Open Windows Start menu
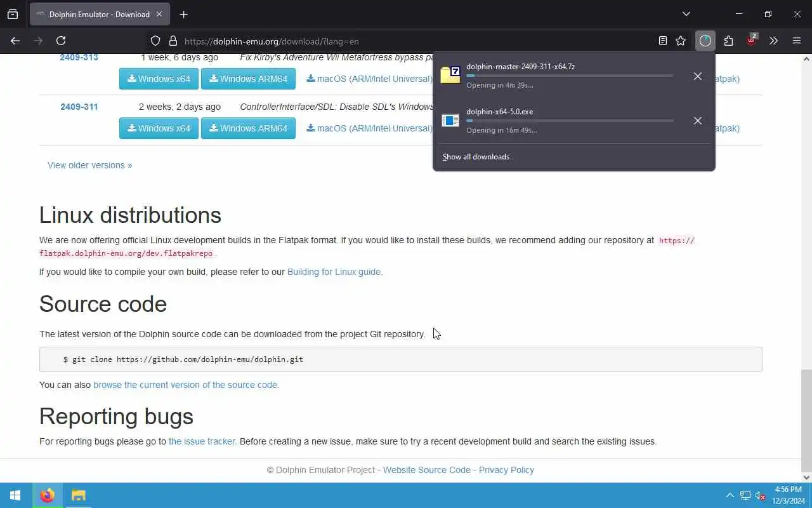This screenshot has height=508, width=812. click(15, 495)
